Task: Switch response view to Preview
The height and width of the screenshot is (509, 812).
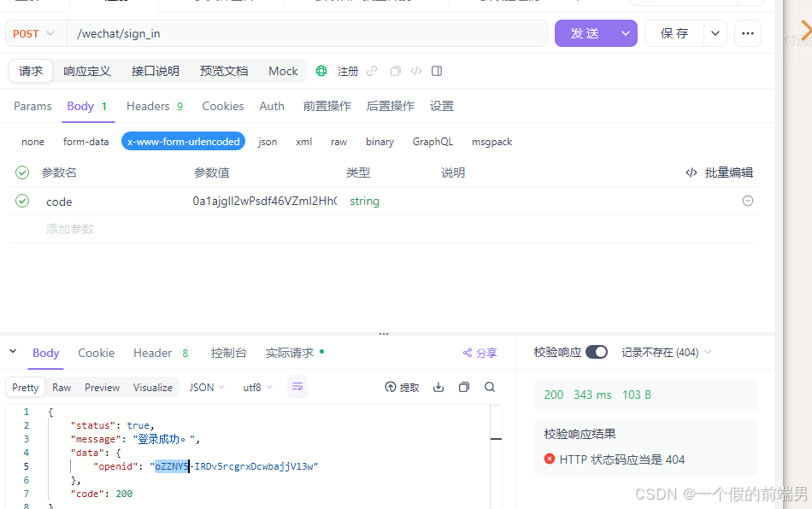Action: point(102,387)
